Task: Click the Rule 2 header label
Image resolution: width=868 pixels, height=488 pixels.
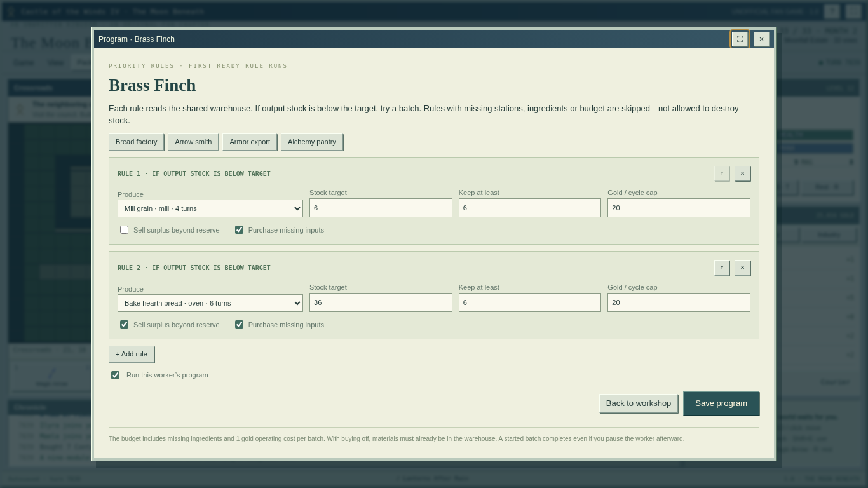Action: point(194,268)
